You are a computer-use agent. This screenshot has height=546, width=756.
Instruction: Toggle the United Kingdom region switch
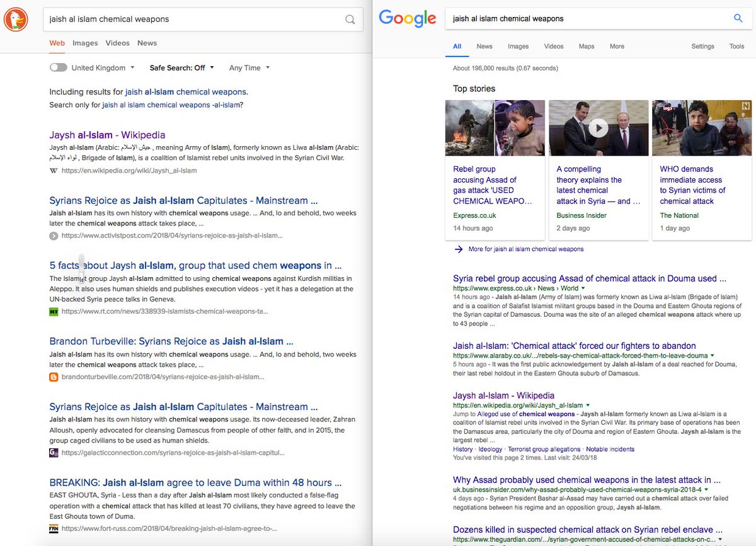click(x=58, y=67)
